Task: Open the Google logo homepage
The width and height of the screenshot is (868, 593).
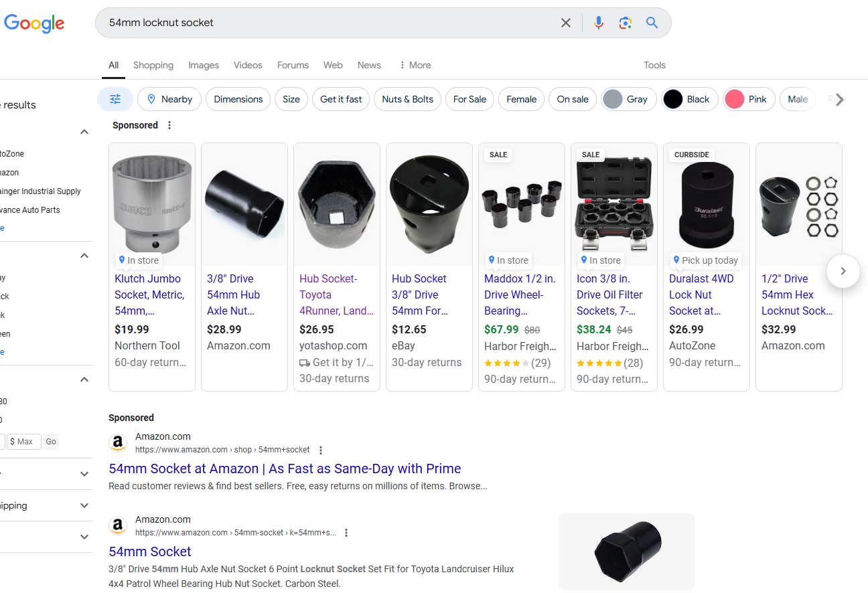Action: [x=34, y=23]
